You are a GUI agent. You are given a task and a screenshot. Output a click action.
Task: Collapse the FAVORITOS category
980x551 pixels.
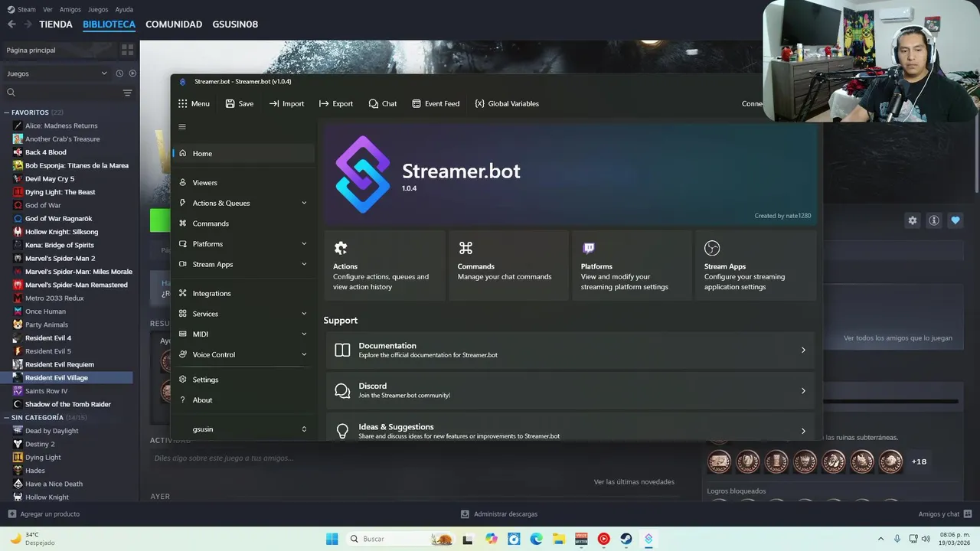8,112
